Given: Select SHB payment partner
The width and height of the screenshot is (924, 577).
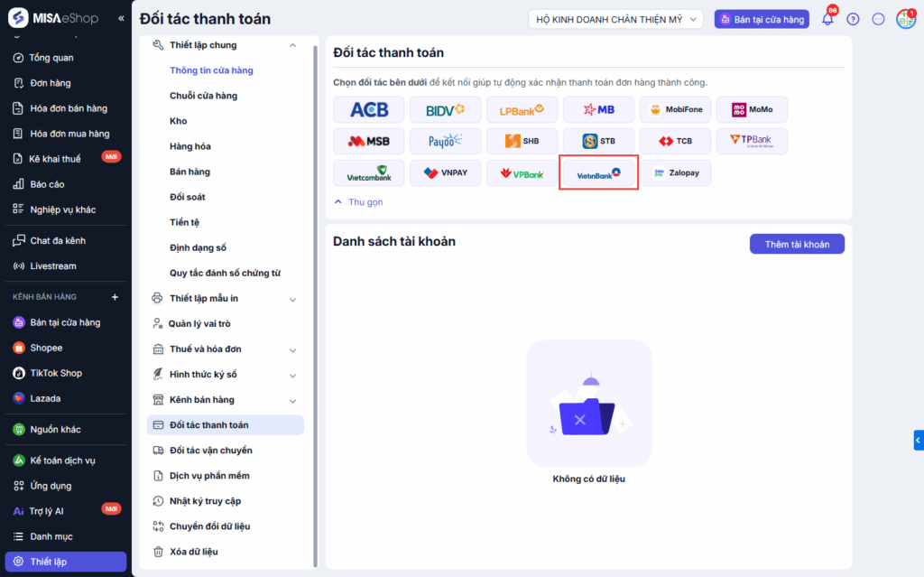Looking at the screenshot, I should (x=522, y=141).
